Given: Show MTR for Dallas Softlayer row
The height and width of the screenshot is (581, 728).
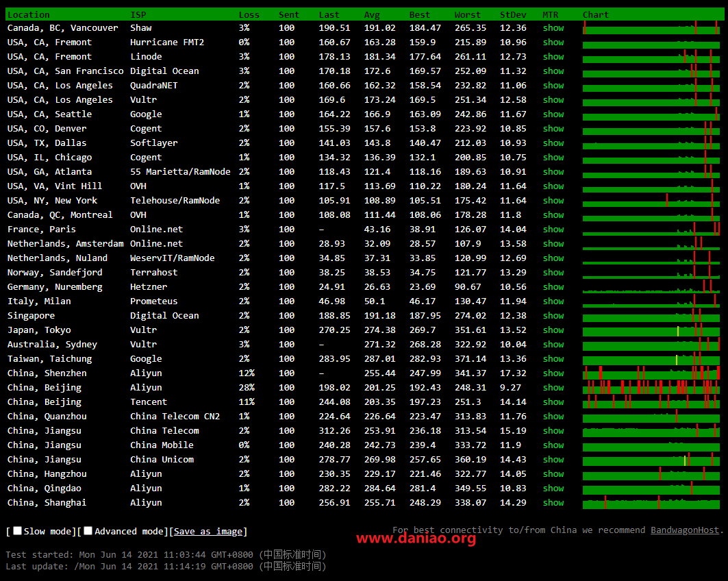Looking at the screenshot, I should (x=553, y=143).
